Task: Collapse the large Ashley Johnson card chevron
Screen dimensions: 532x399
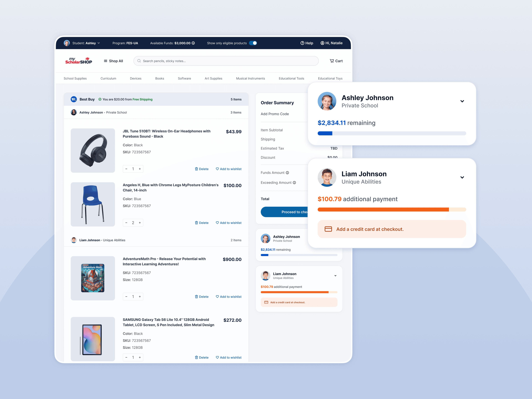Action: pyautogui.click(x=462, y=101)
